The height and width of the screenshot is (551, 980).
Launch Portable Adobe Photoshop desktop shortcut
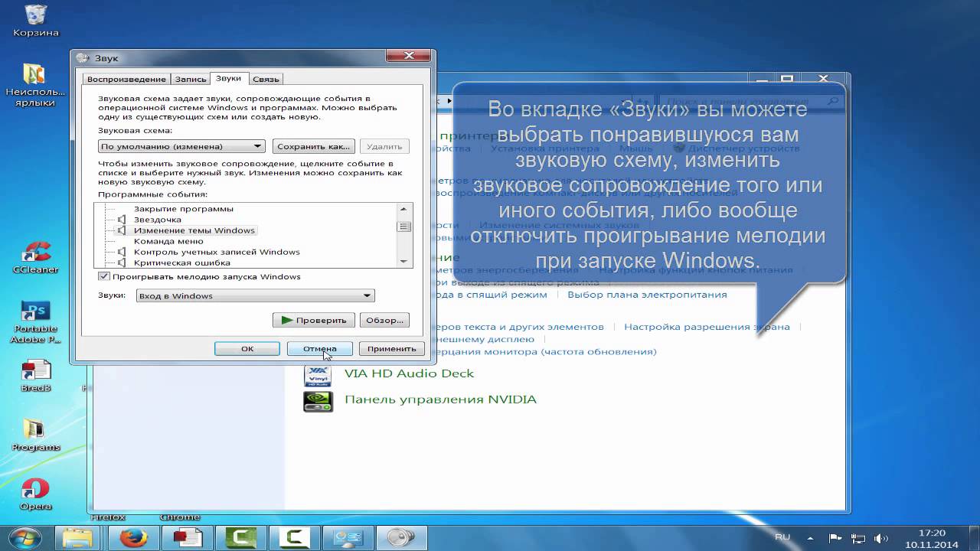(35, 321)
